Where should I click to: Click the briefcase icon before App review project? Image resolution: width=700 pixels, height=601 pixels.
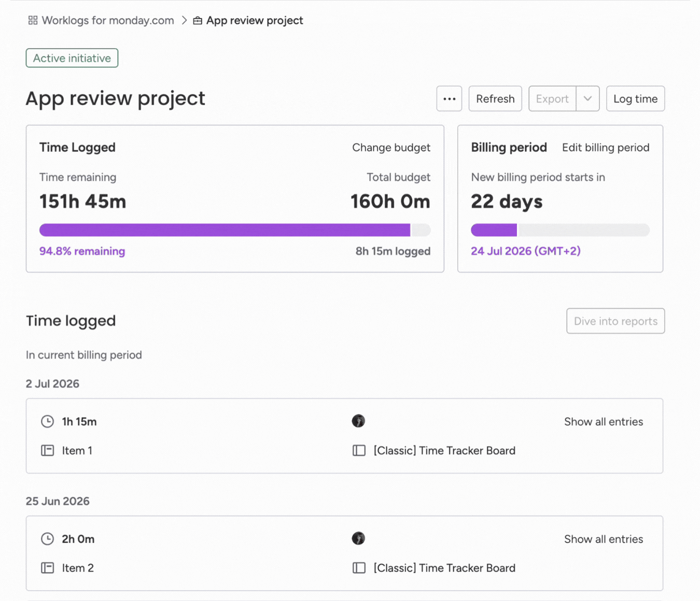pyautogui.click(x=198, y=21)
